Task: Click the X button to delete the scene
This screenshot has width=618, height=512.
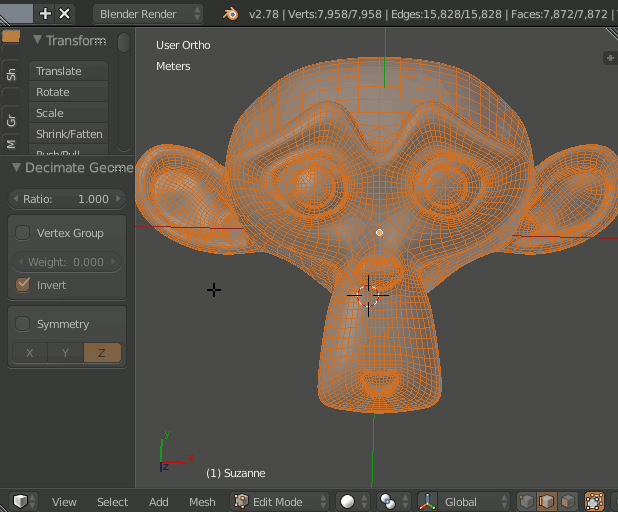Action: tap(64, 14)
